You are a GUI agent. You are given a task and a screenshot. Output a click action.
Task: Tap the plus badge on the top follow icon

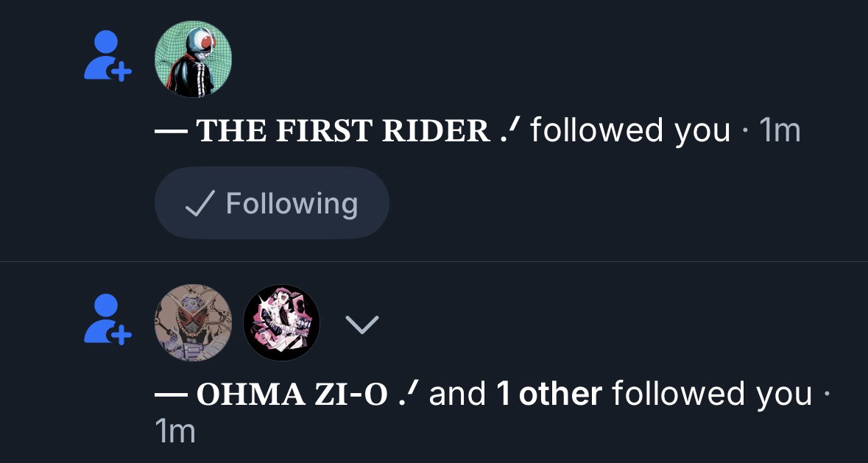pyautogui.click(x=122, y=71)
